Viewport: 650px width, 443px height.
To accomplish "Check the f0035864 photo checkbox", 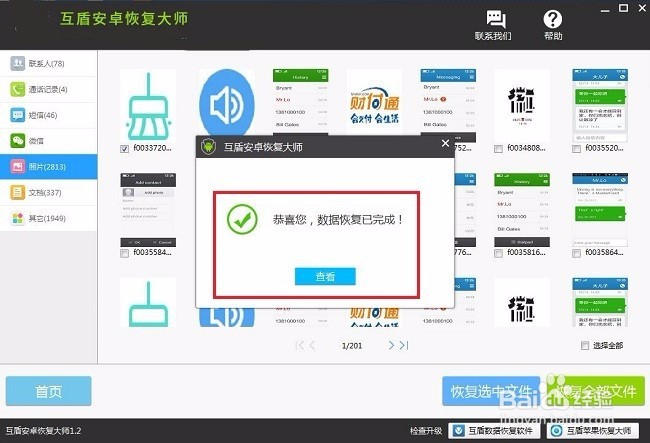I will point(576,253).
